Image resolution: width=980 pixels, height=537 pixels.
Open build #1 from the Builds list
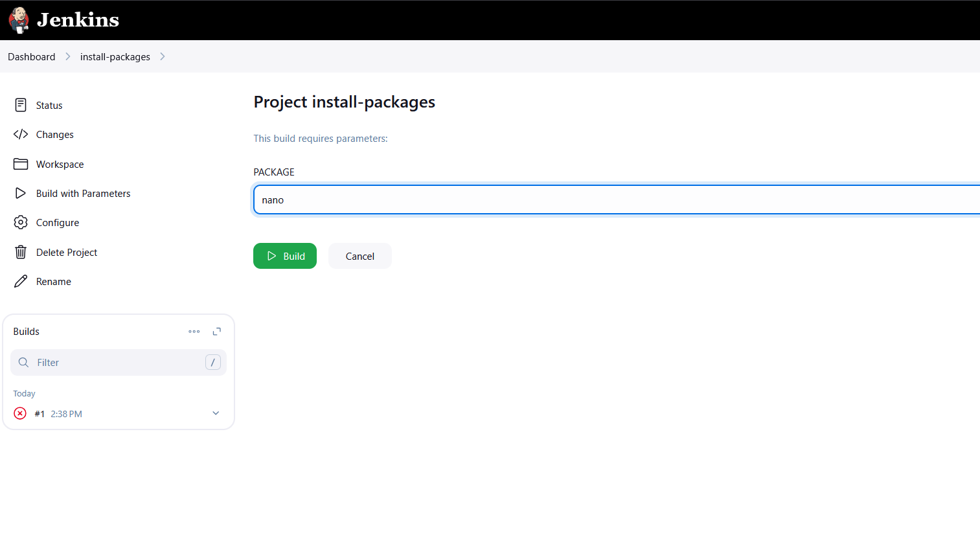click(40, 413)
